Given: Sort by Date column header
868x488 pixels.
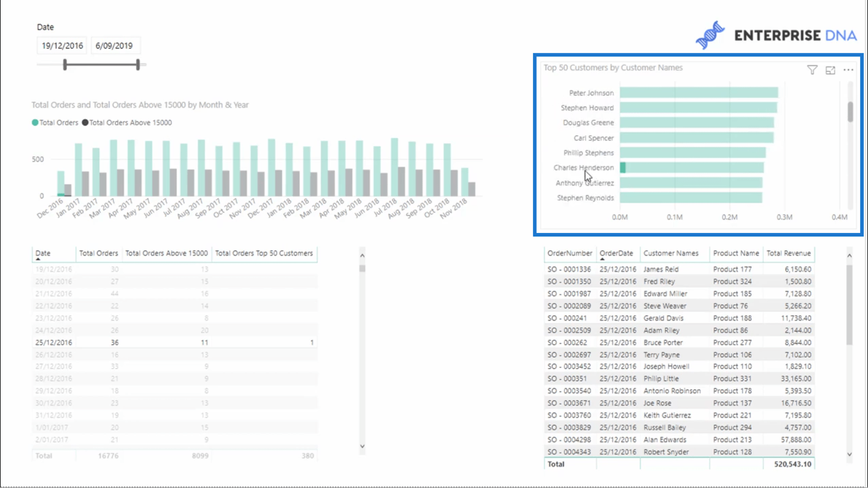Looking at the screenshot, I should [43, 253].
